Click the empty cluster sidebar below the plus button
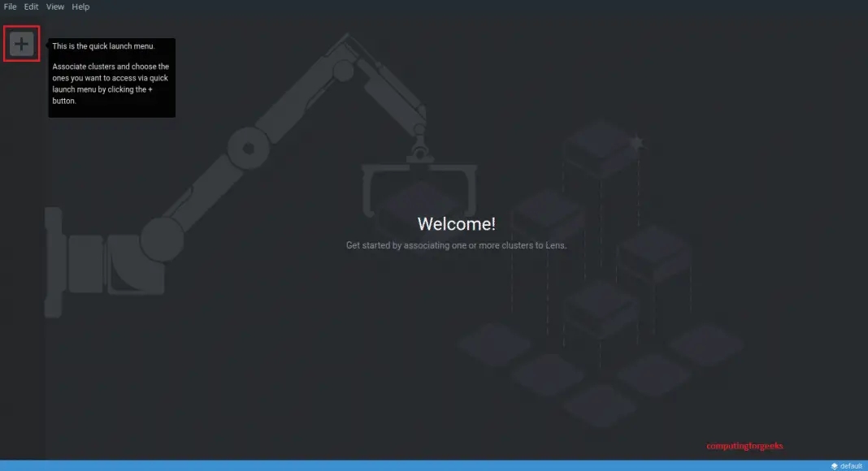The image size is (868, 471). click(22, 244)
